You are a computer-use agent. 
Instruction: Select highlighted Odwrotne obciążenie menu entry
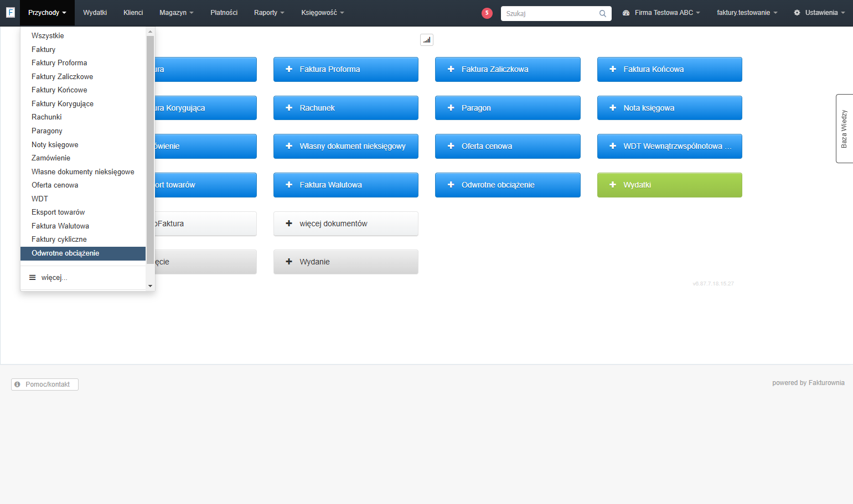coord(83,253)
